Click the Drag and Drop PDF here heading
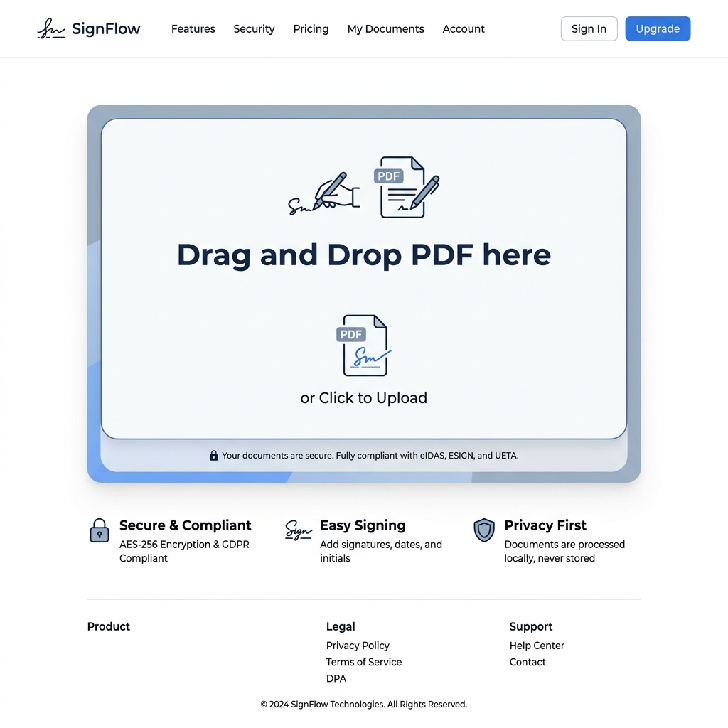This screenshot has height=728, width=728. click(364, 255)
